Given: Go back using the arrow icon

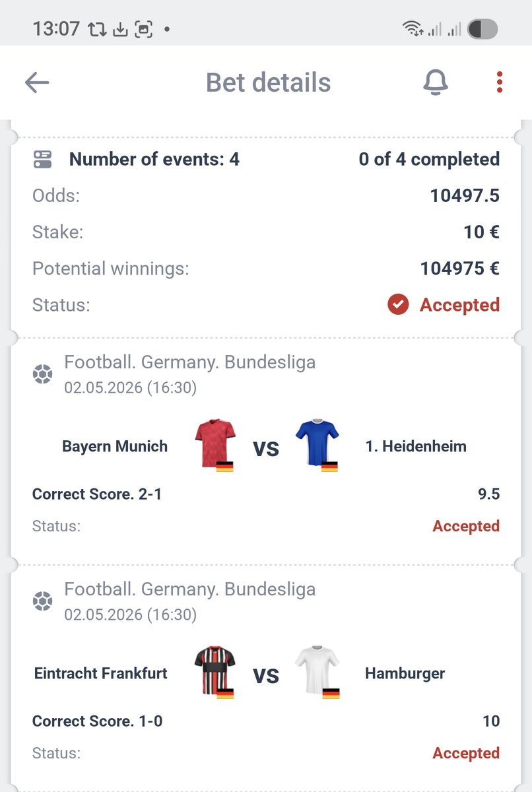Looking at the screenshot, I should coord(37,82).
